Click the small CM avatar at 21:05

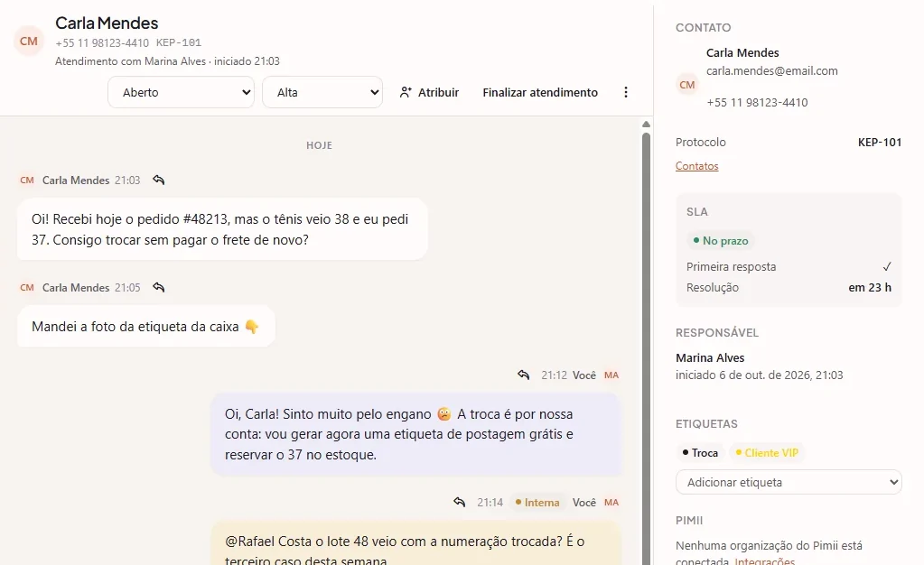coord(27,288)
